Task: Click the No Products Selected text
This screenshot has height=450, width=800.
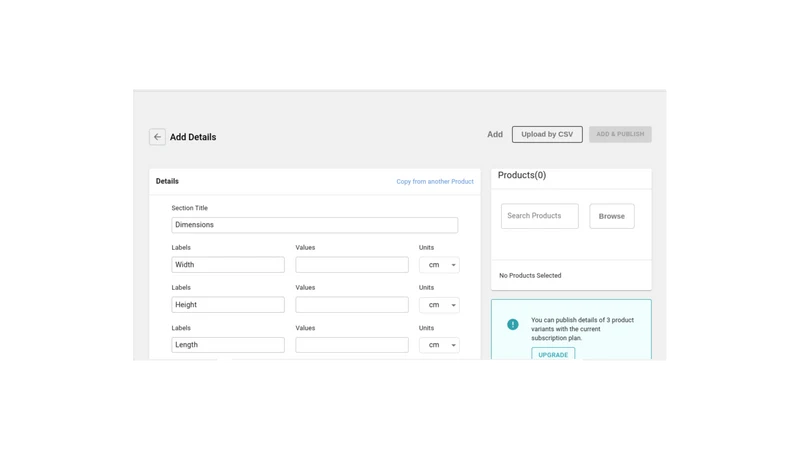Action: point(530,276)
